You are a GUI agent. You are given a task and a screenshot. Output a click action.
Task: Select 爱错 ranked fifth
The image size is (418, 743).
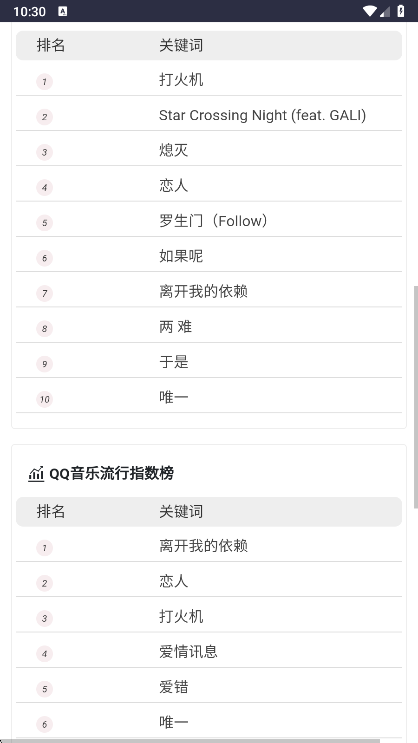(x=173, y=687)
